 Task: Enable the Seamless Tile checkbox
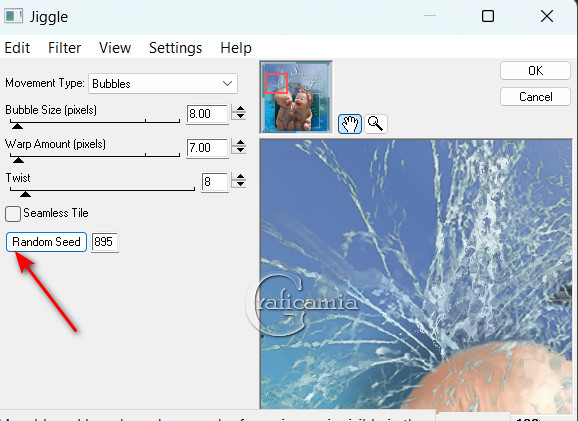[x=13, y=214]
